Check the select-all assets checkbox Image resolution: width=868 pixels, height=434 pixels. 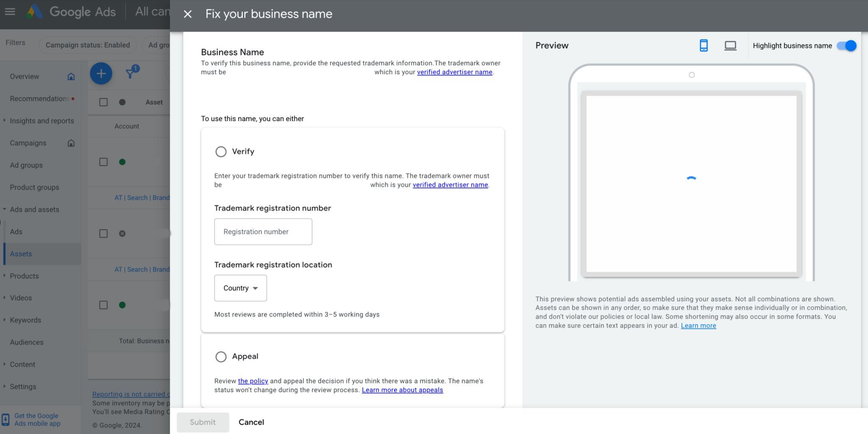click(x=103, y=102)
